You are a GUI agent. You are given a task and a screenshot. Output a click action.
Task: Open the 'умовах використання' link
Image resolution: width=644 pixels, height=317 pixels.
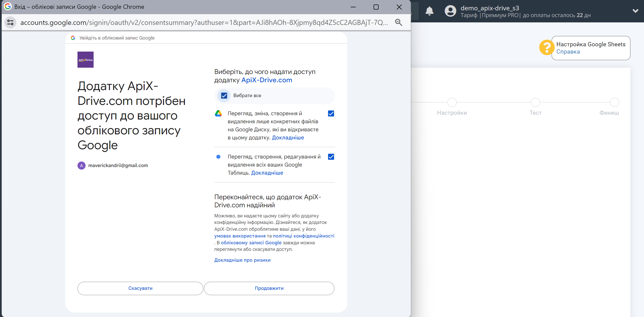[x=240, y=236]
